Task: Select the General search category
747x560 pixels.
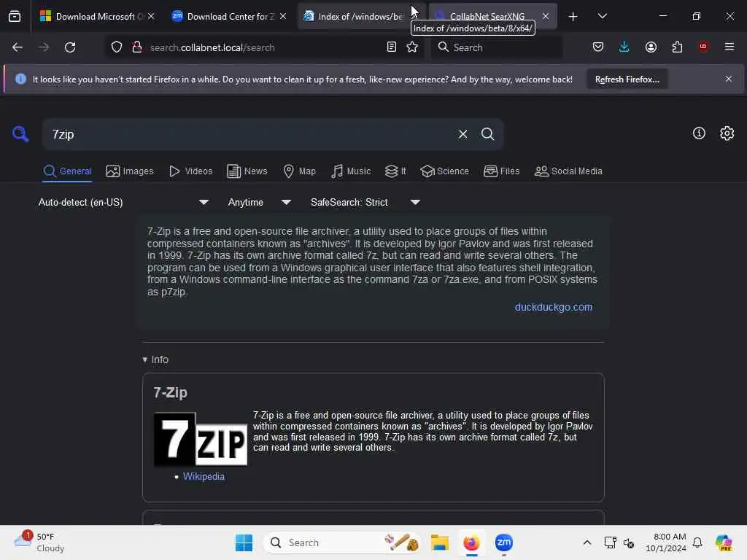Action: coord(67,171)
